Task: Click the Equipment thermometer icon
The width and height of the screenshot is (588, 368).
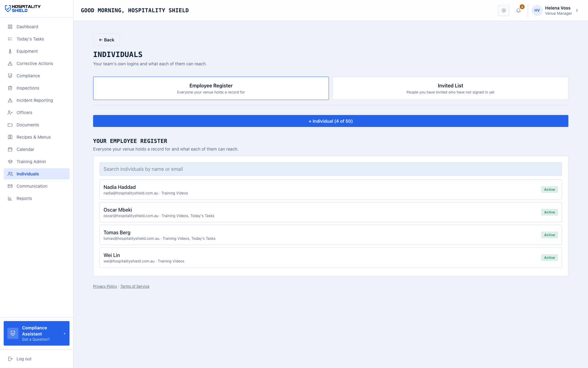Action: (x=10, y=51)
